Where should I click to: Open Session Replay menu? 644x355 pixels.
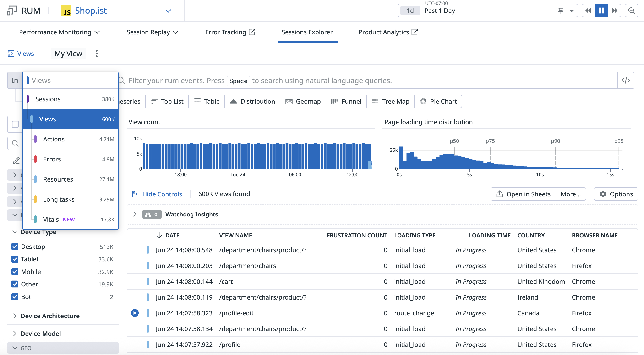click(x=153, y=32)
